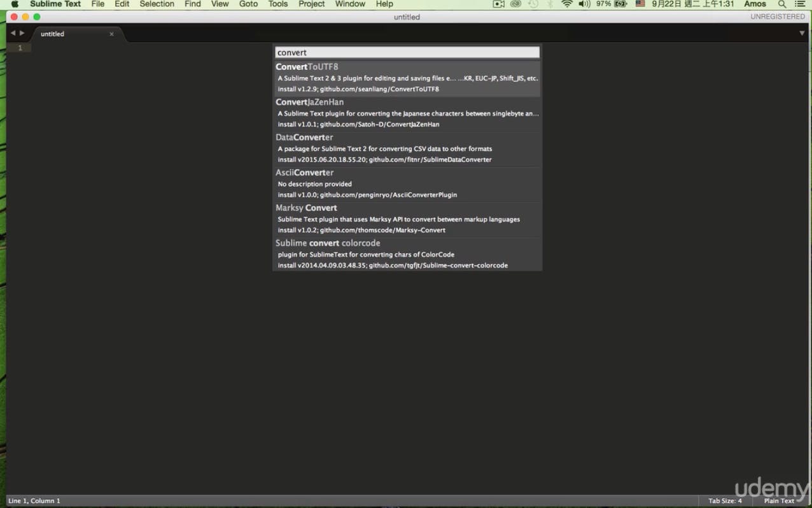
Task: Select the Sublime convert colorcode package
Action: pyautogui.click(x=407, y=254)
